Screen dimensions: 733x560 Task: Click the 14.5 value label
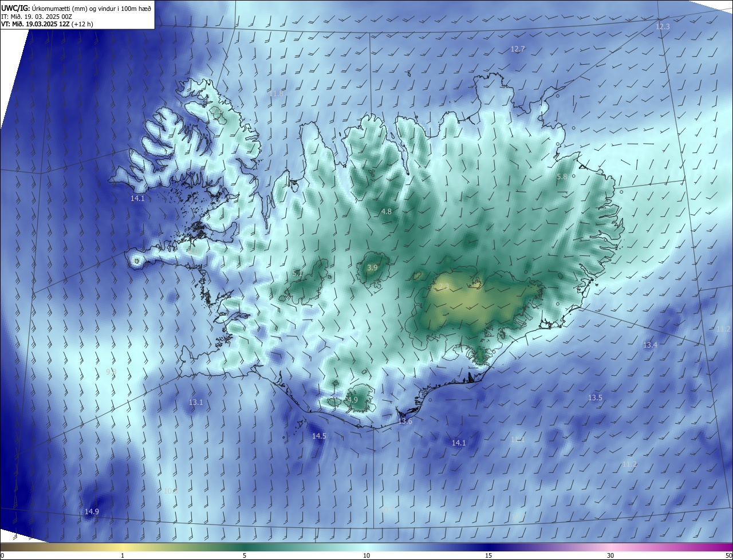point(319,436)
